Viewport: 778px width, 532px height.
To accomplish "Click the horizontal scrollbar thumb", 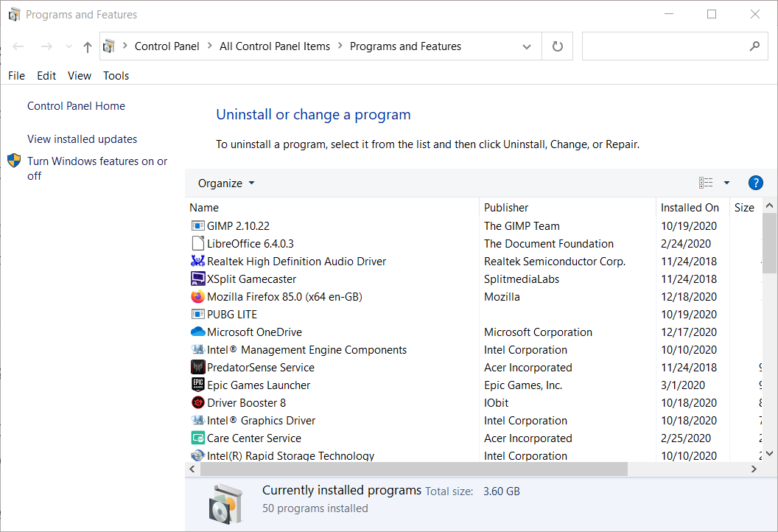I will 414,469.
